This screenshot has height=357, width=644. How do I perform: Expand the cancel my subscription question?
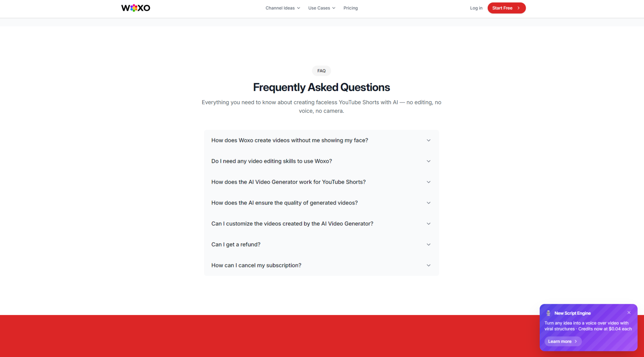[x=256, y=265]
